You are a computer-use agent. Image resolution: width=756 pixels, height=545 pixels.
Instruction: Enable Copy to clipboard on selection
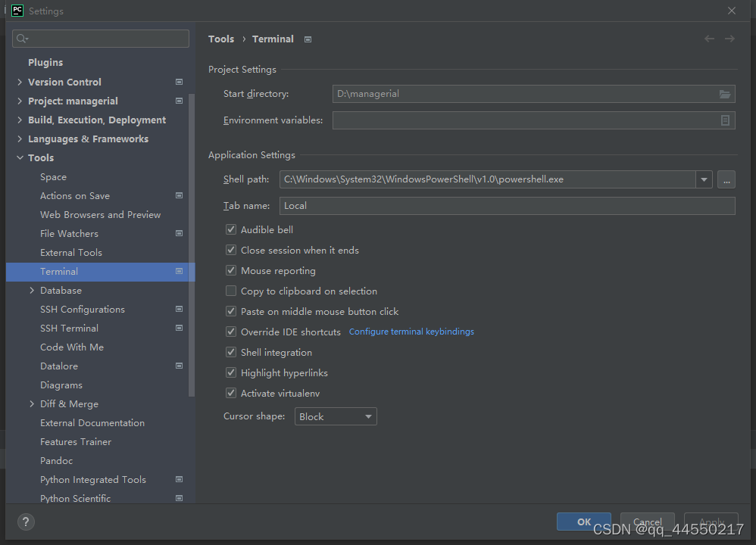point(231,291)
